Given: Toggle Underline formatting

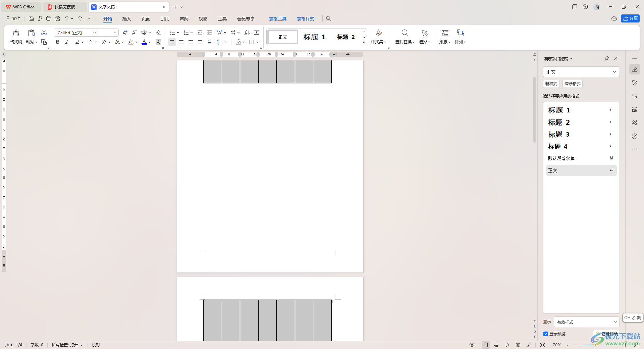Looking at the screenshot, I should coord(77,42).
